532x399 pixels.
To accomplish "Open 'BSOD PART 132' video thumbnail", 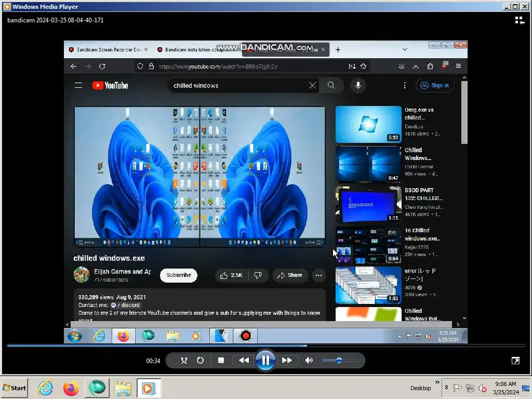I will (x=368, y=205).
